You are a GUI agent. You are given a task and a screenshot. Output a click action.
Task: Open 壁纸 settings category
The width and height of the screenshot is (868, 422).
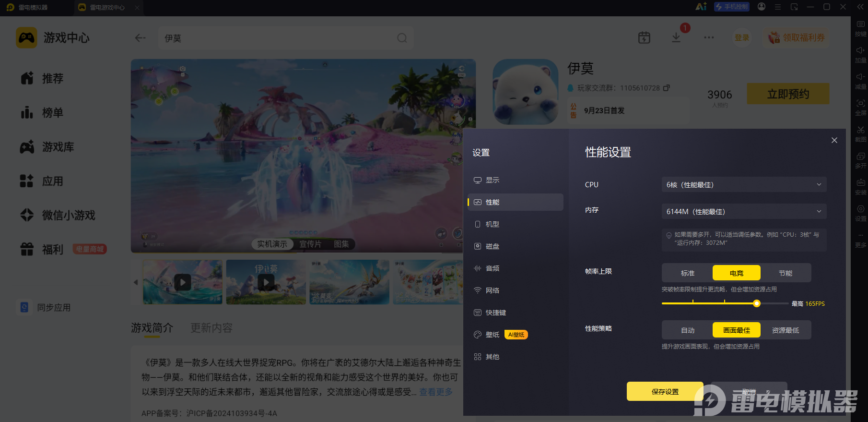(x=516, y=335)
